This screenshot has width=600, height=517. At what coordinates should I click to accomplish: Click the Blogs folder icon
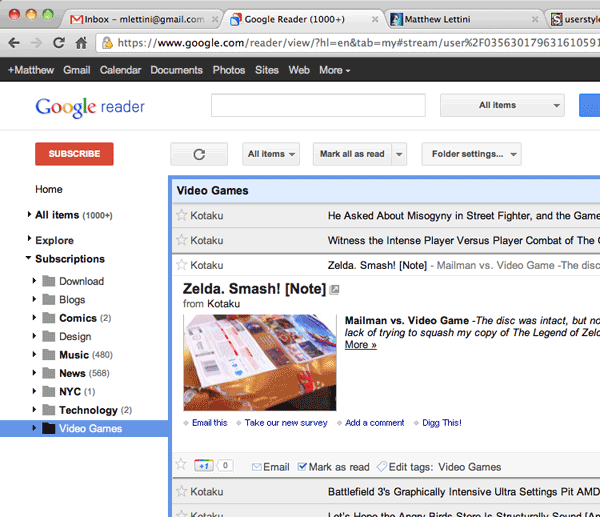pos(49,300)
